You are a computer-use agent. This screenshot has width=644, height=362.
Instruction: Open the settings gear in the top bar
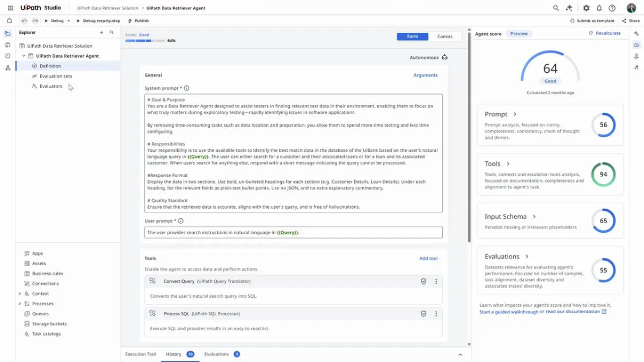(x=586, y=8)
